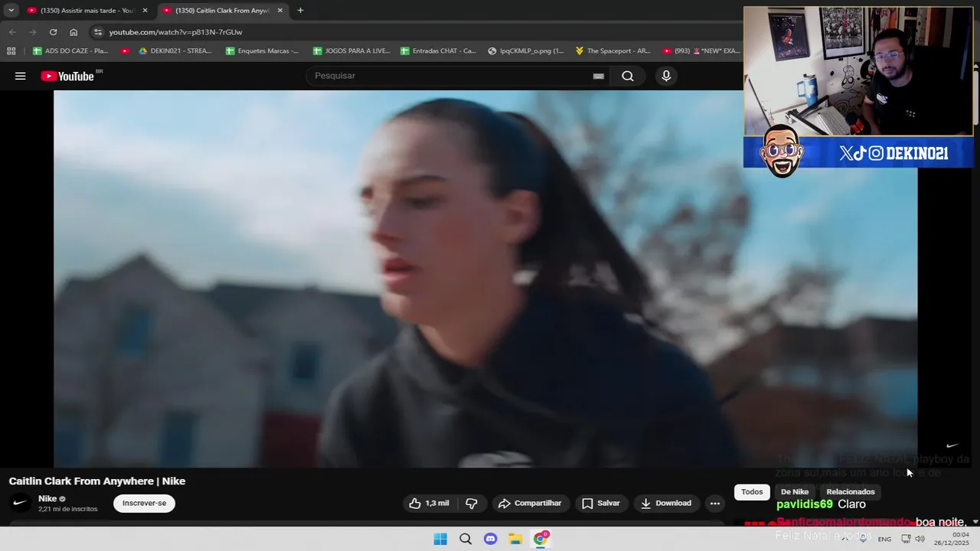Screen dimensions: 980x551
Task: Open the bookmarks apps grid icon
Action: click(x=11, y=51)
